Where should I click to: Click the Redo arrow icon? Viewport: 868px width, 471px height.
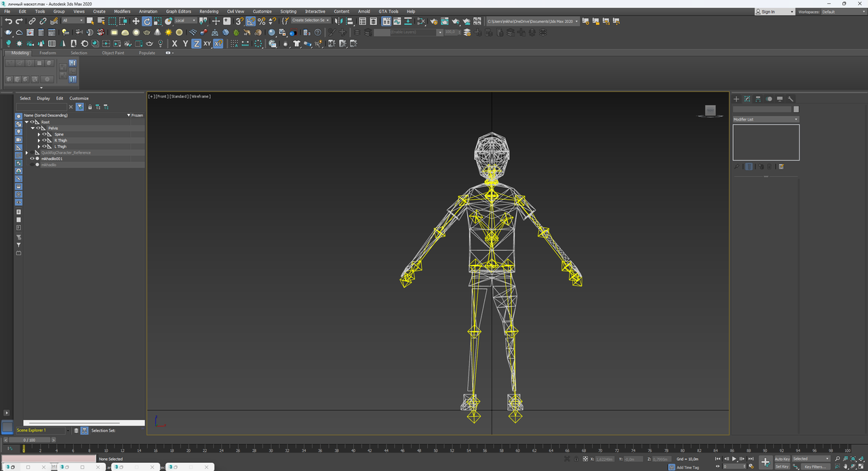19,21
